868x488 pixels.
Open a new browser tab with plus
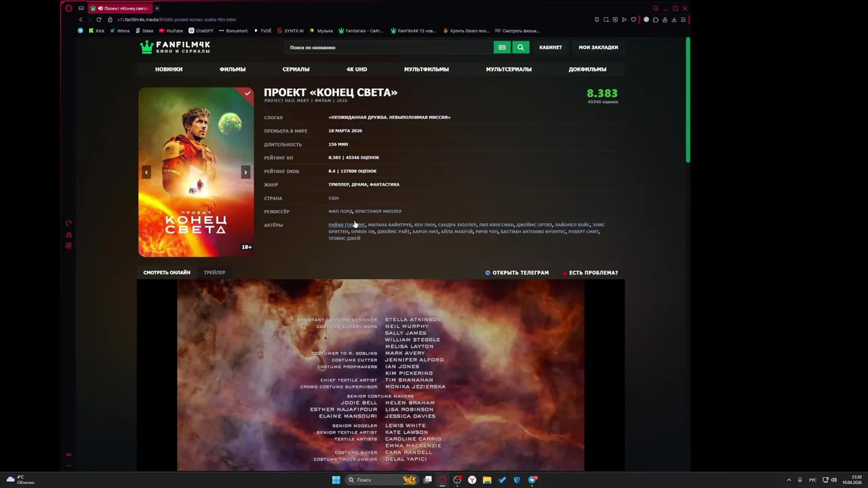pyautogui.click(x=157, y=8)
